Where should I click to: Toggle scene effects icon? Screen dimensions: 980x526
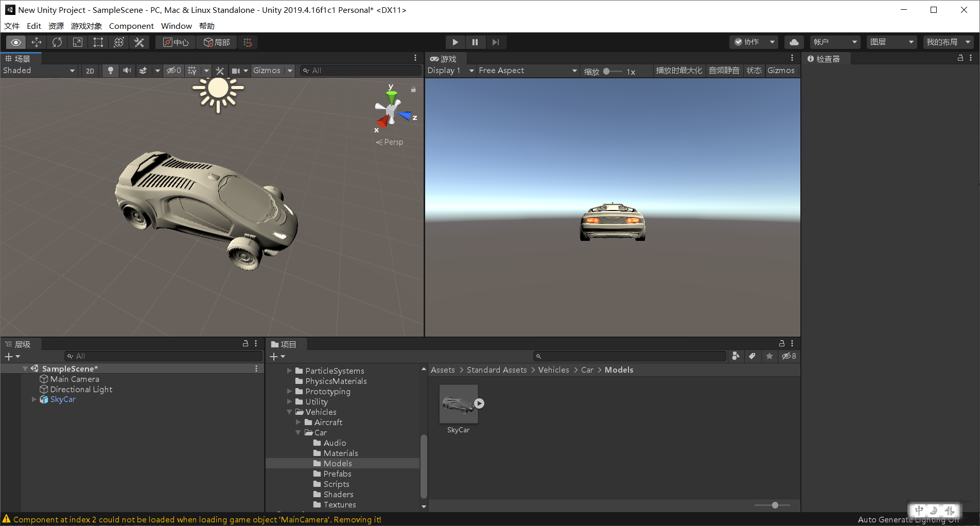pos(144,71)
